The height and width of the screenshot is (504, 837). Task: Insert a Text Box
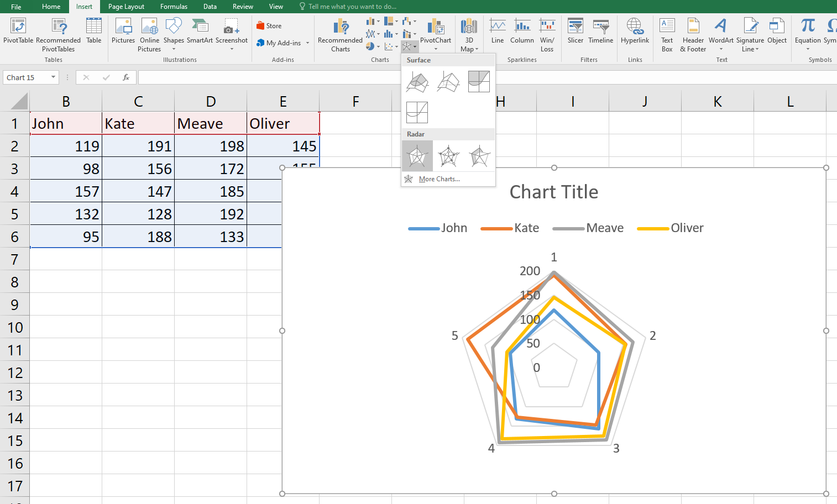pyautogui.click(x=667, y=34)
